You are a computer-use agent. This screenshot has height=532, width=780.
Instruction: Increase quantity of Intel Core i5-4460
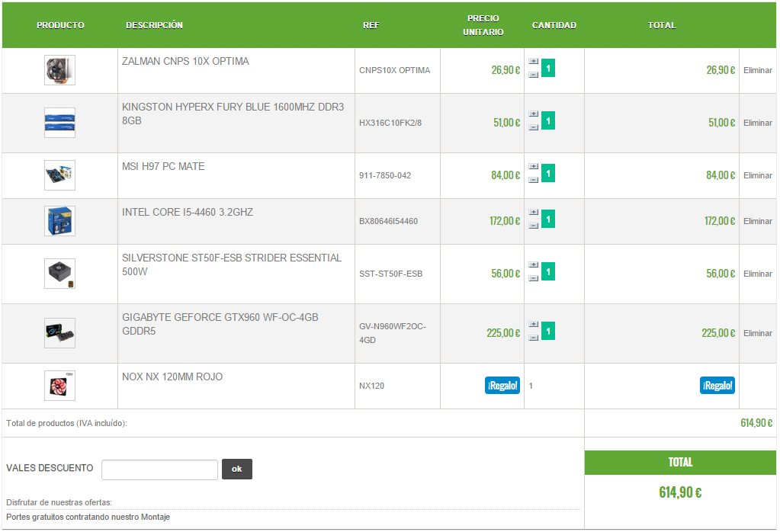533,213
